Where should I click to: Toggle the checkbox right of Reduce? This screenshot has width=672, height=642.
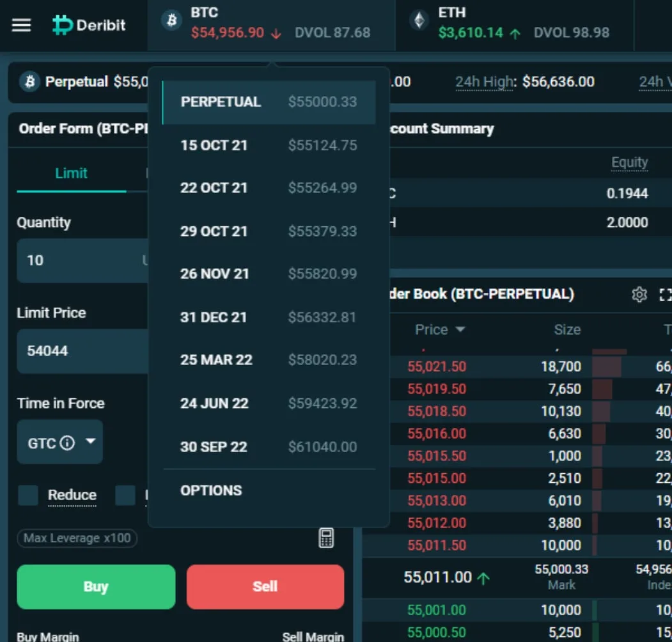(x=125, y=495)
